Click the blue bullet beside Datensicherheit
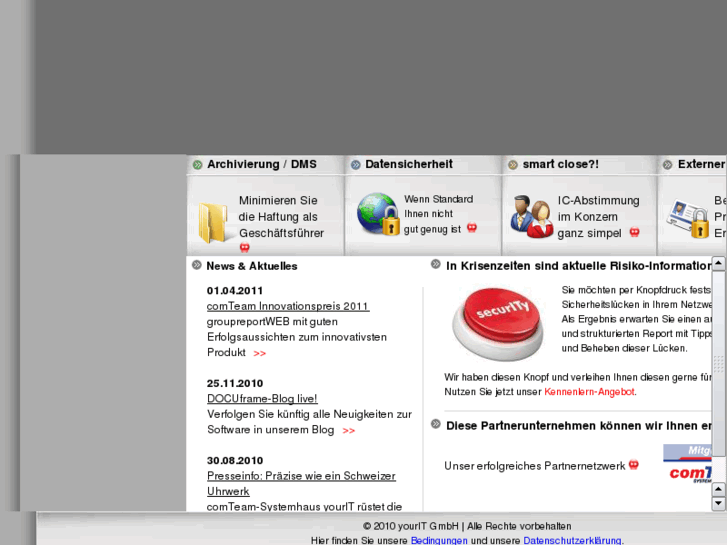727x545 pixels. tap(356, 165)
